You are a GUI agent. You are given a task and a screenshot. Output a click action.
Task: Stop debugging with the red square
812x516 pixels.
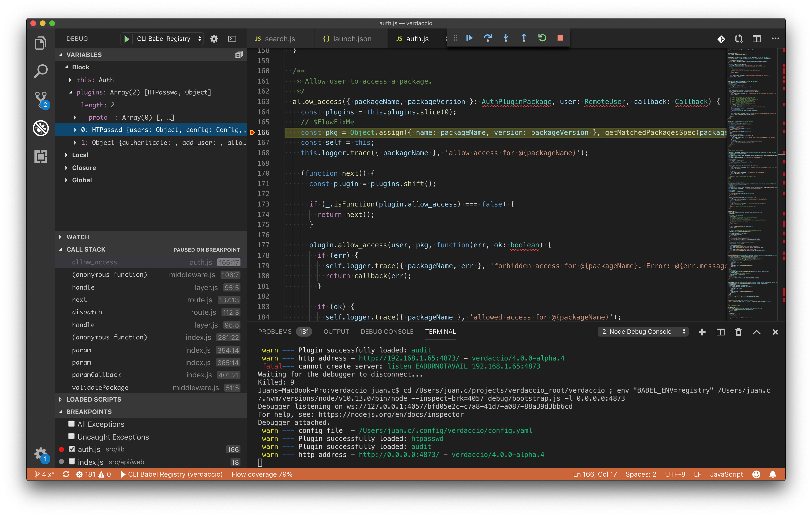(560, 38)
